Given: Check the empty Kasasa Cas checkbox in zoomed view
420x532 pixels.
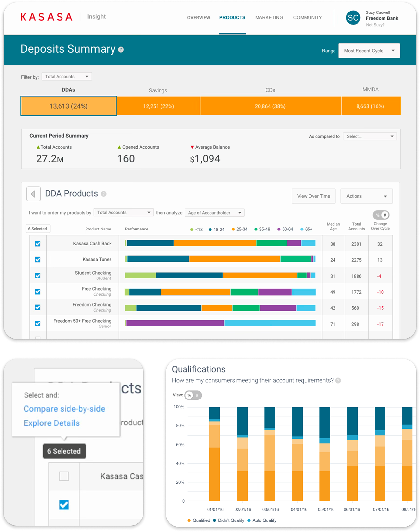Looking at the screenshot, I should [64, 476].
